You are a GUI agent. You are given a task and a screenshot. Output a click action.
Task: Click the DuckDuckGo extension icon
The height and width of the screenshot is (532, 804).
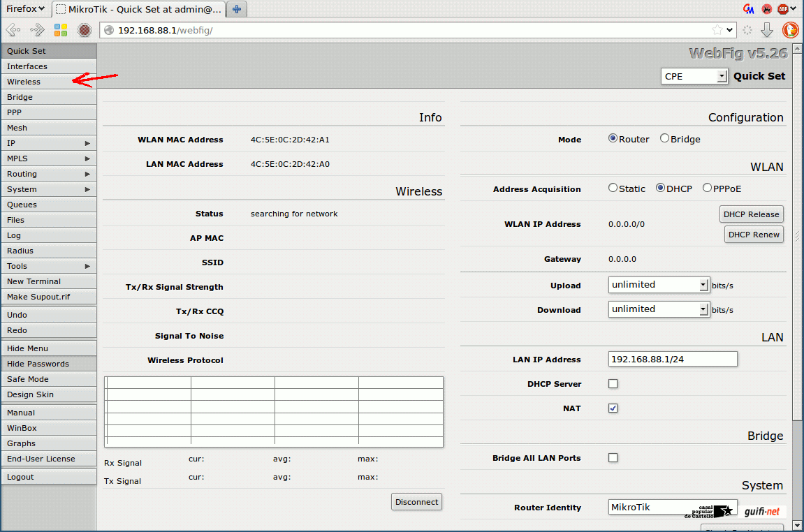coord(790,30)
